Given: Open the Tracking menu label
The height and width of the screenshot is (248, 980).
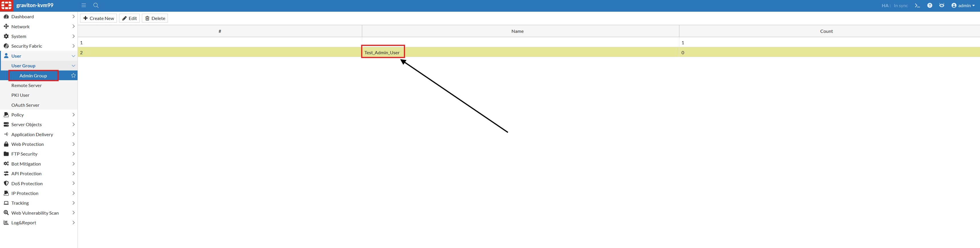Looking at the screenshot, I should 20,203.
